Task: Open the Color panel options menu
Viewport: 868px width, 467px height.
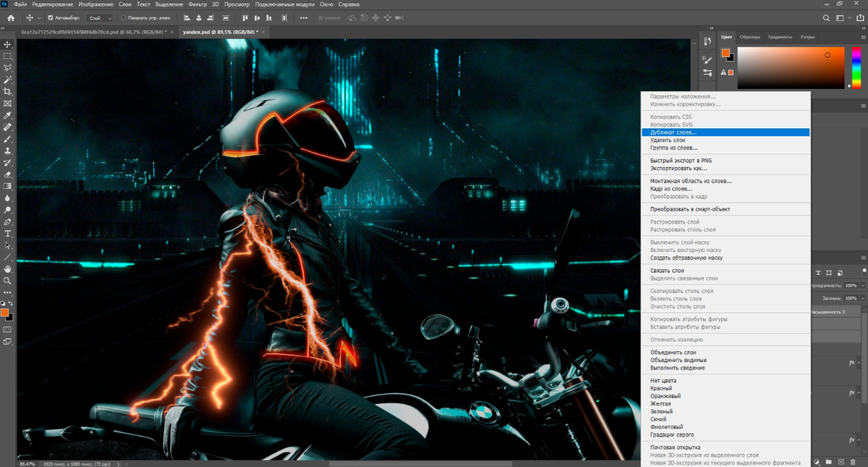Action: [x=862, y=36]
